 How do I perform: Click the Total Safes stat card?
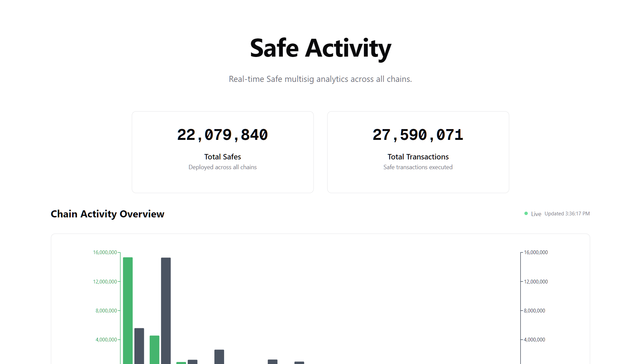coord(222,152)
